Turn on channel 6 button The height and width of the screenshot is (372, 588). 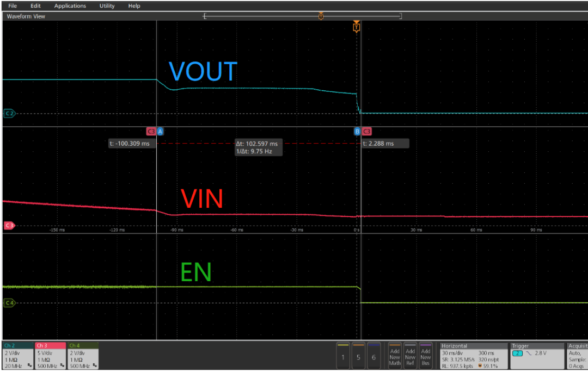(x=373, y=356)
